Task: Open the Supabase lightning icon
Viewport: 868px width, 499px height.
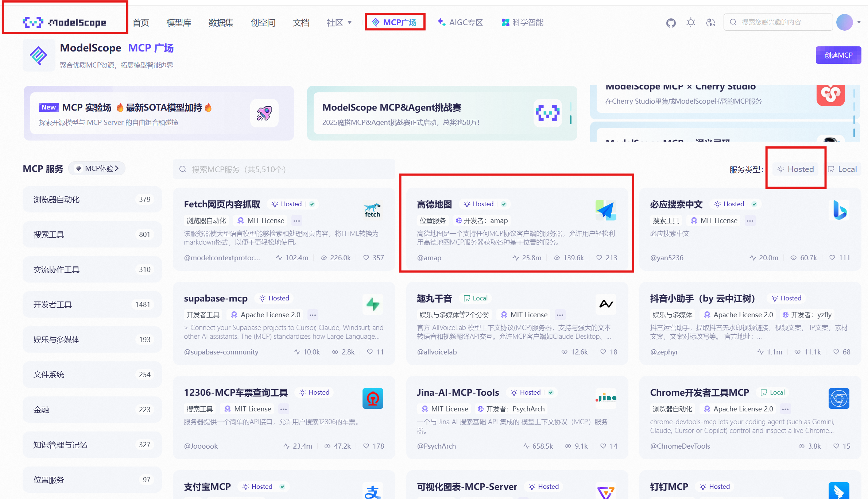Action: point(372,304)
